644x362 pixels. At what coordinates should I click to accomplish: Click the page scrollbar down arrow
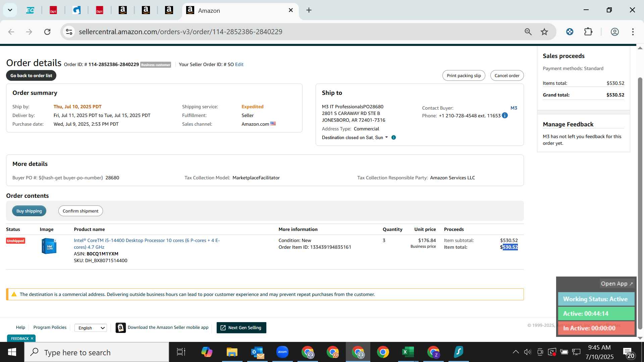[x=640, y=338]
